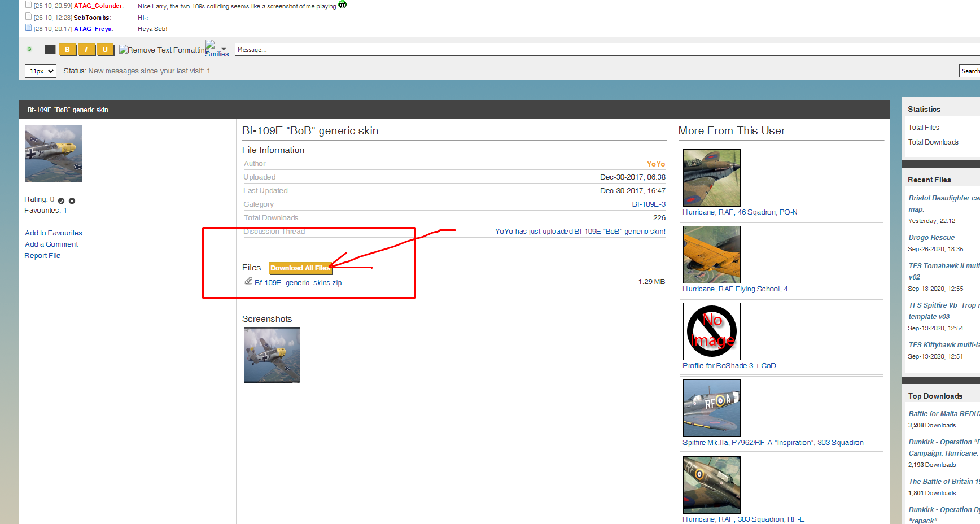Open the dark text color picker swatch

click(50, 50)
